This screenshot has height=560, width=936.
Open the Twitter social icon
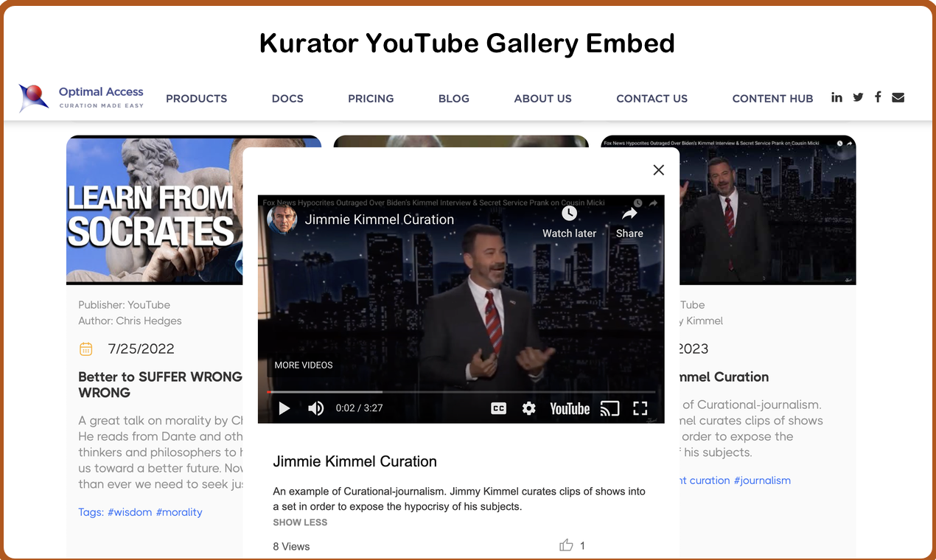point(858,97)
